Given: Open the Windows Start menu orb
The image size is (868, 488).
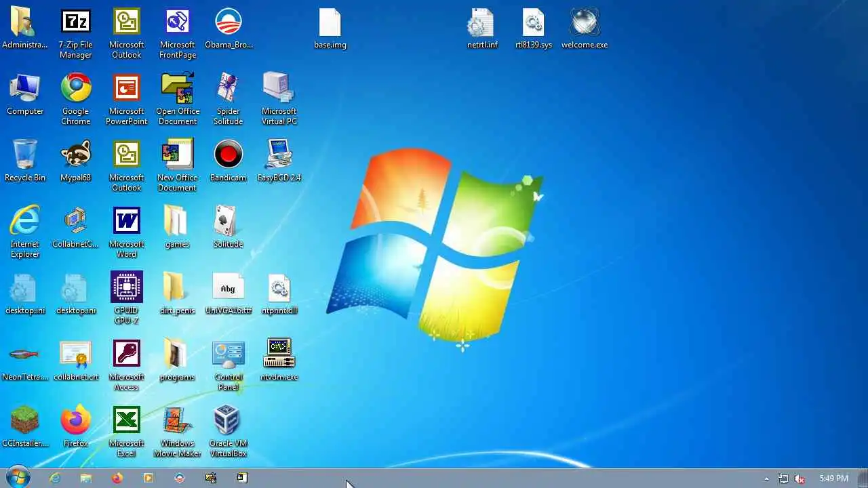Looking at the screenshot, I should pos(18,477).
